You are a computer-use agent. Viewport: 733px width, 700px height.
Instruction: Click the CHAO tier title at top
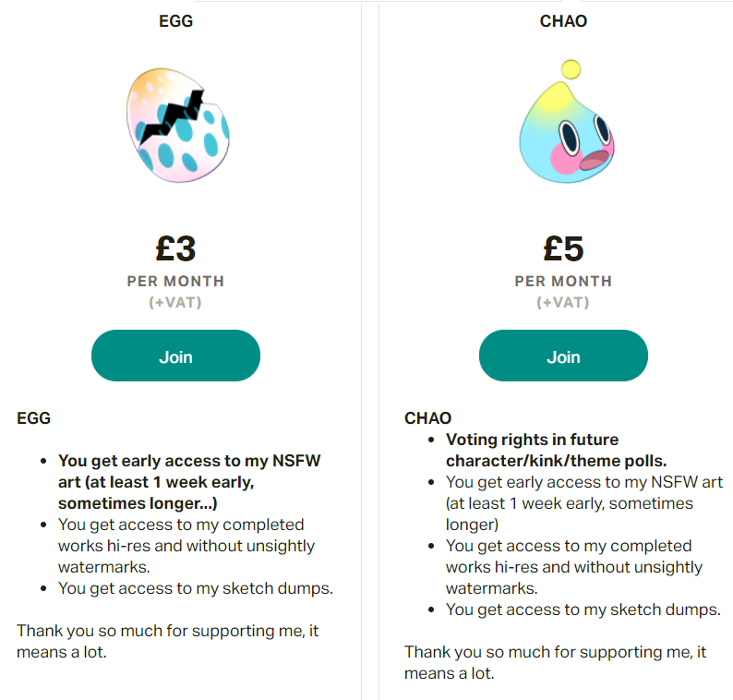click(563, 20)
